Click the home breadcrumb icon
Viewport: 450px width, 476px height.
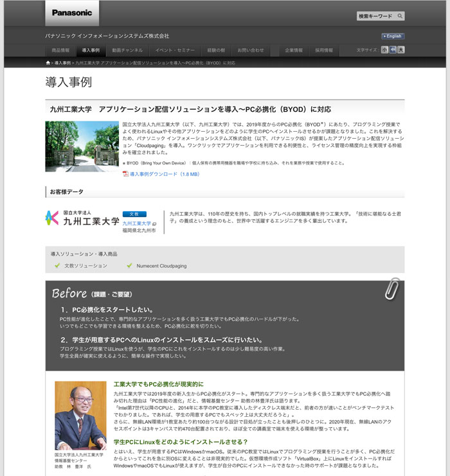(x=48, y=63)
